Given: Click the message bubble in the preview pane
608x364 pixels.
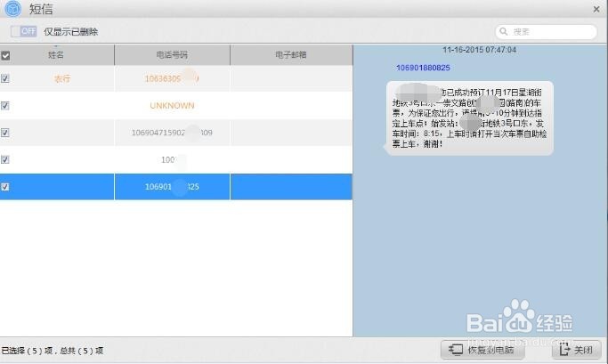Looking at the screenshot, I should [469, 118].
